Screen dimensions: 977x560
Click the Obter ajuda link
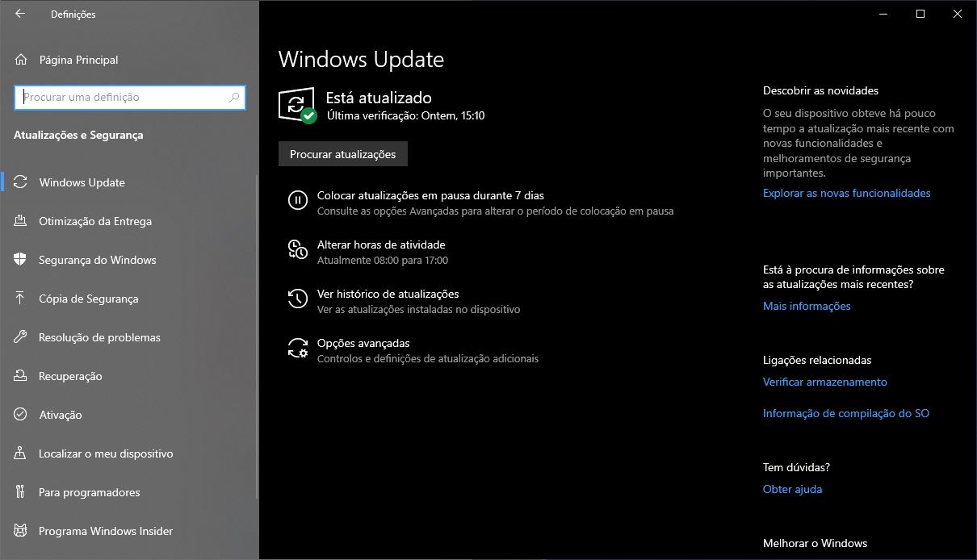click(x=792, y=490)
